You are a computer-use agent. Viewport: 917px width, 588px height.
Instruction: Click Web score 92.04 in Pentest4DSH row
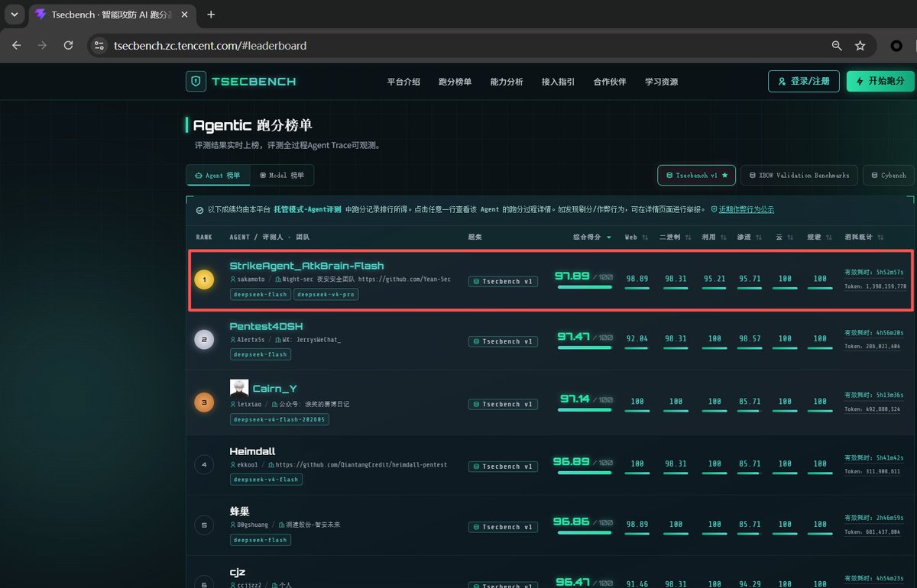click(637, 338)
